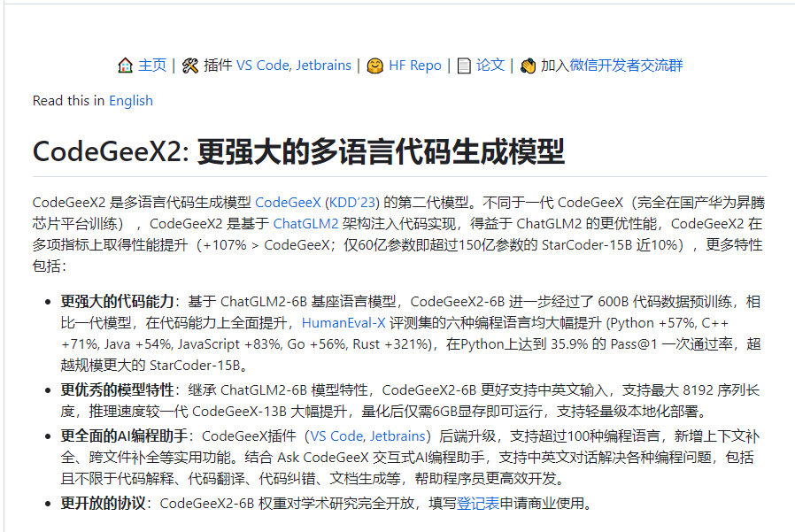This screenshot has height=532, width=795.
Task: Click the 加入 text before WeChat link
Action: coord(555,66)
